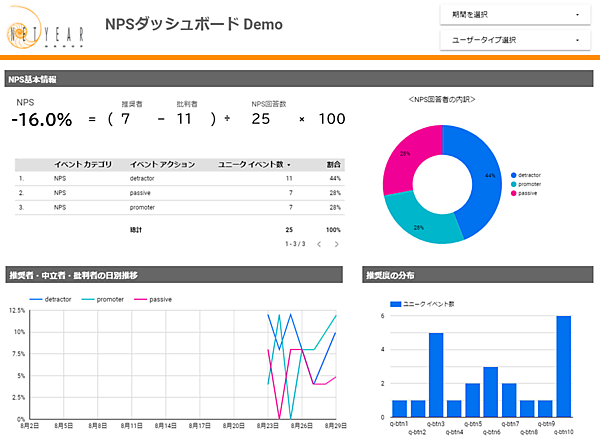Click the 割合 column header
600x437 pixels.
[x=333, y=164]
